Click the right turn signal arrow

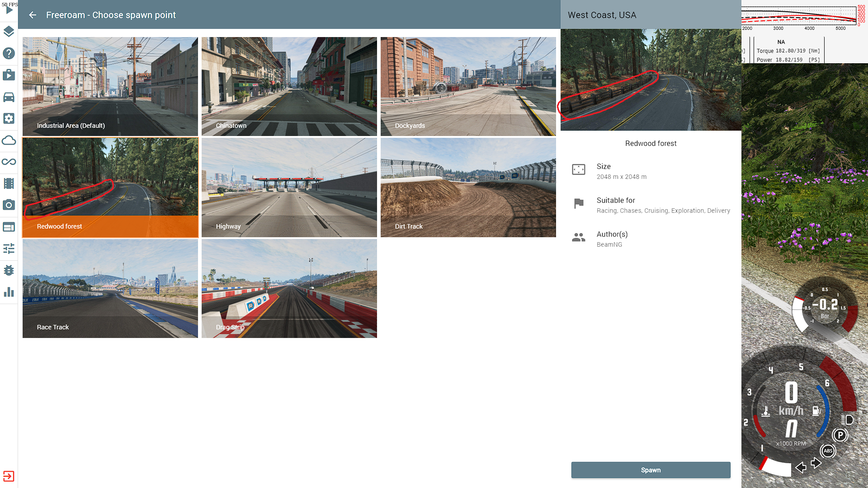tap(816, 463)
